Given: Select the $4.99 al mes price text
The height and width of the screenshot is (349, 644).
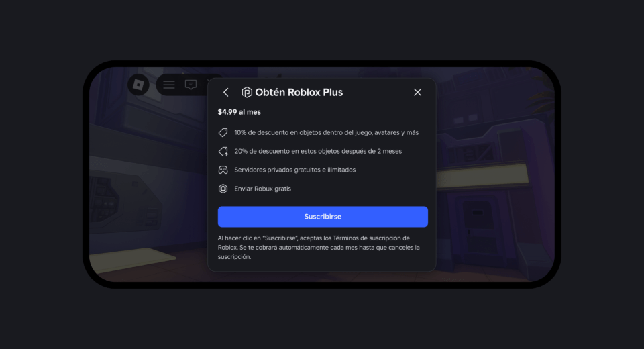Looking at the screenshot, I should [x=239, y=112].
